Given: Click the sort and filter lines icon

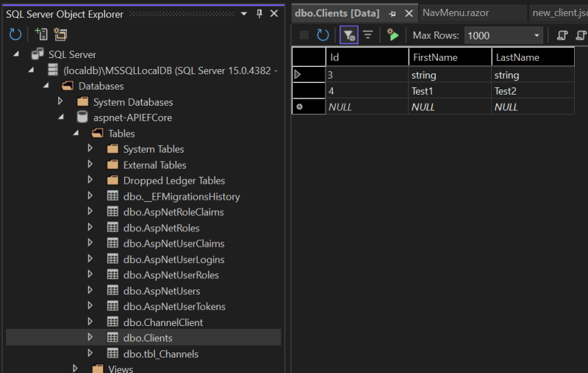Looking at the screenshot, I should [368, 35].
